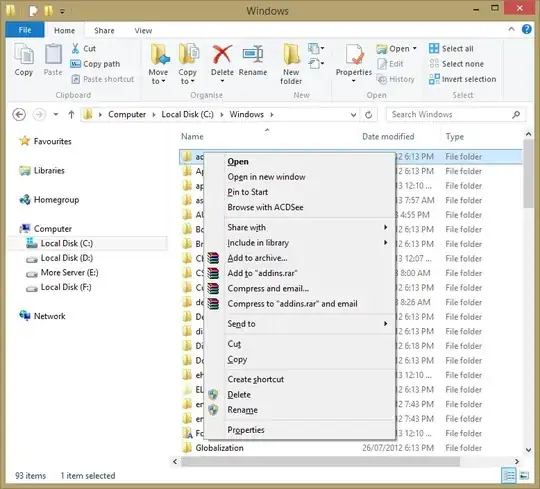Expand the ribbon Open button dropdown arrow
540x489 pixels.
tap(415, 48)
